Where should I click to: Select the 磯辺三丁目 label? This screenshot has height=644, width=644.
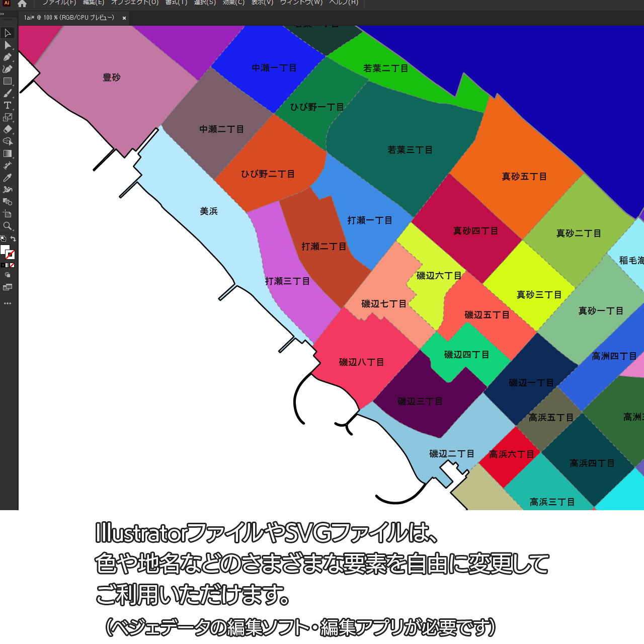point(420,401)
